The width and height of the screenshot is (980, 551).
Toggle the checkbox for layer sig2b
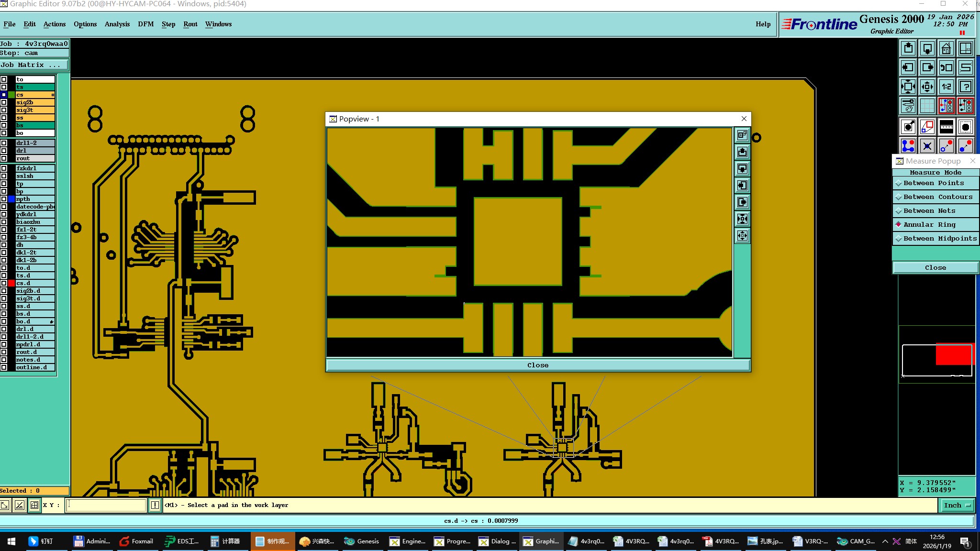(4, 102)
